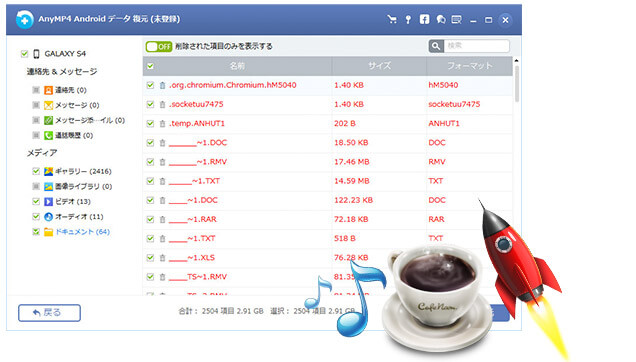Viewport: 636px width, 362px height.
Task: Click the 画像ライブラリ picture library icon
Action: point(48,187)
